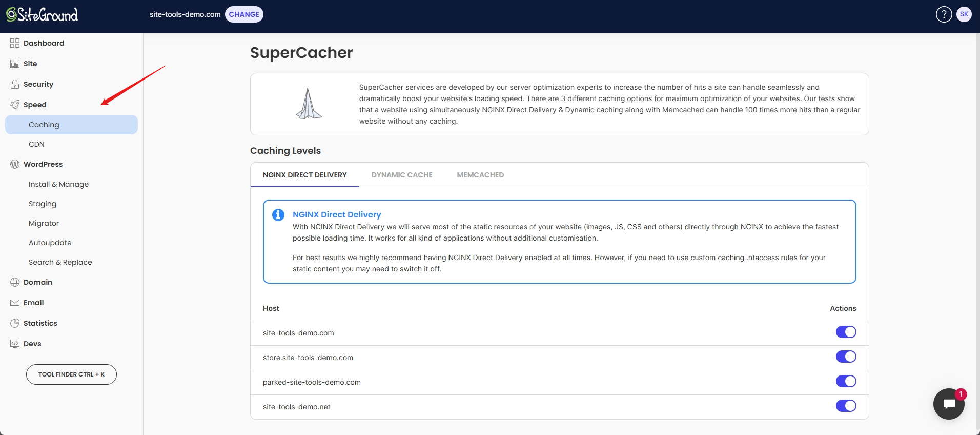980x435 pixels.
Task: Expand the Email section
Action: click(x=71, y=303)
